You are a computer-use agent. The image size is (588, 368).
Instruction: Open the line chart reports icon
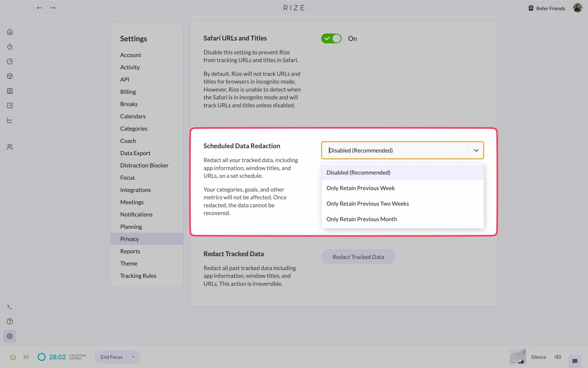tap(10, 120)
